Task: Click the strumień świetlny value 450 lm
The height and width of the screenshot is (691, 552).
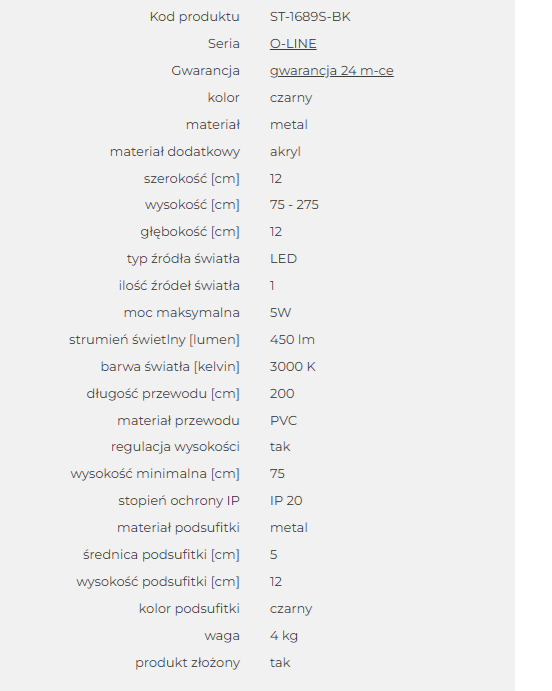Action: click(x=292, y=340)
